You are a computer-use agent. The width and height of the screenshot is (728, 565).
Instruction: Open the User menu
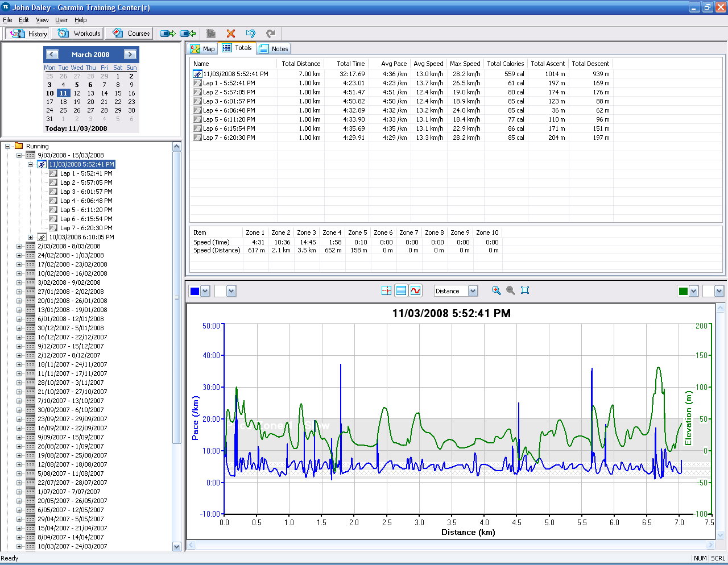(61, 20)
